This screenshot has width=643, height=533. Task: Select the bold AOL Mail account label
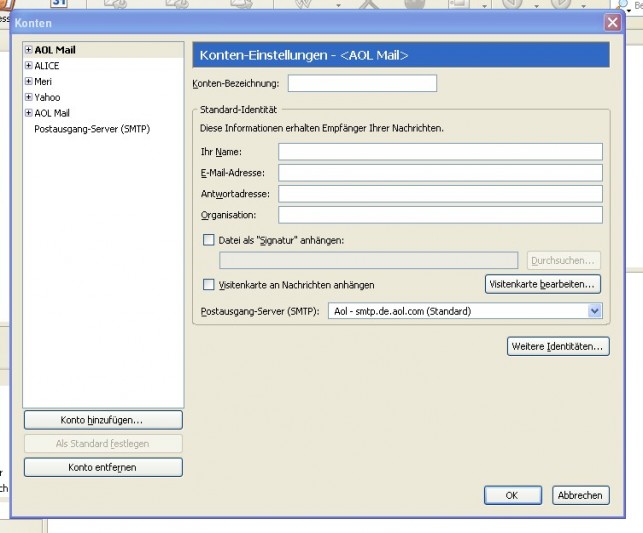[x=55, y=50]
